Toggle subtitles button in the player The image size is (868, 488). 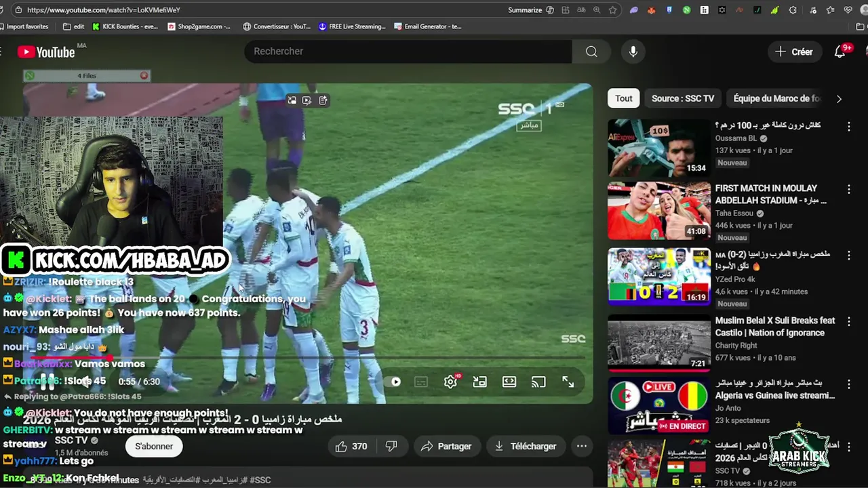click(x=421, y=382)
